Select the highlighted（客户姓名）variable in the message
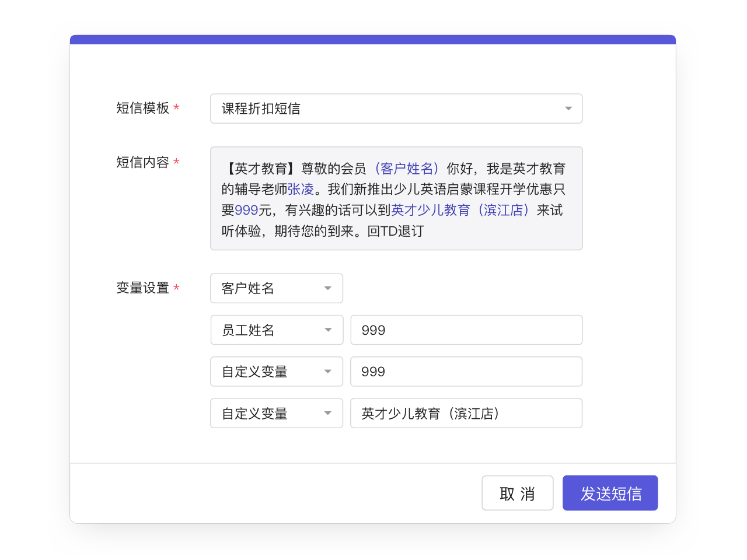Image resolution: width=747 pixels, height=560 pixels. [x=406, y=169]
